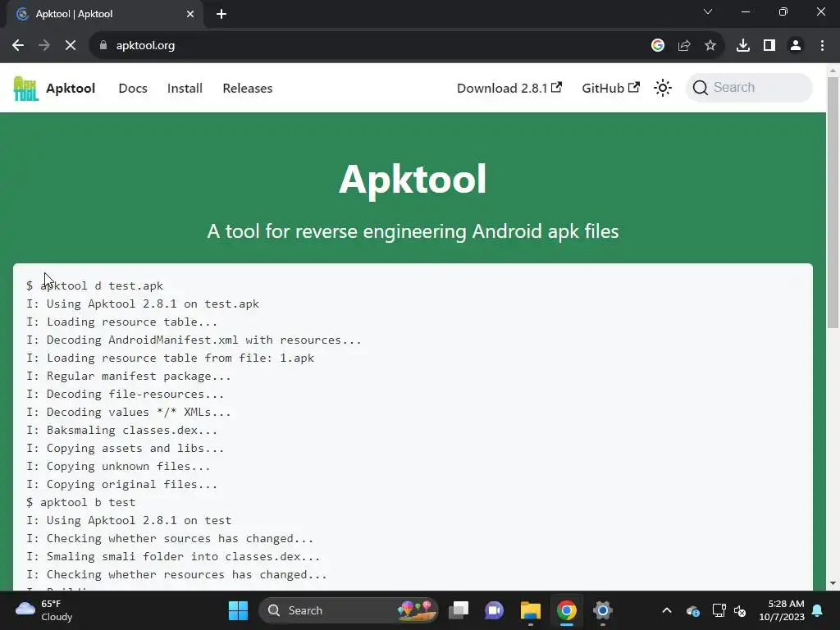Open Task View on the taskbar
840x630 pixels.
click(459, 610)
